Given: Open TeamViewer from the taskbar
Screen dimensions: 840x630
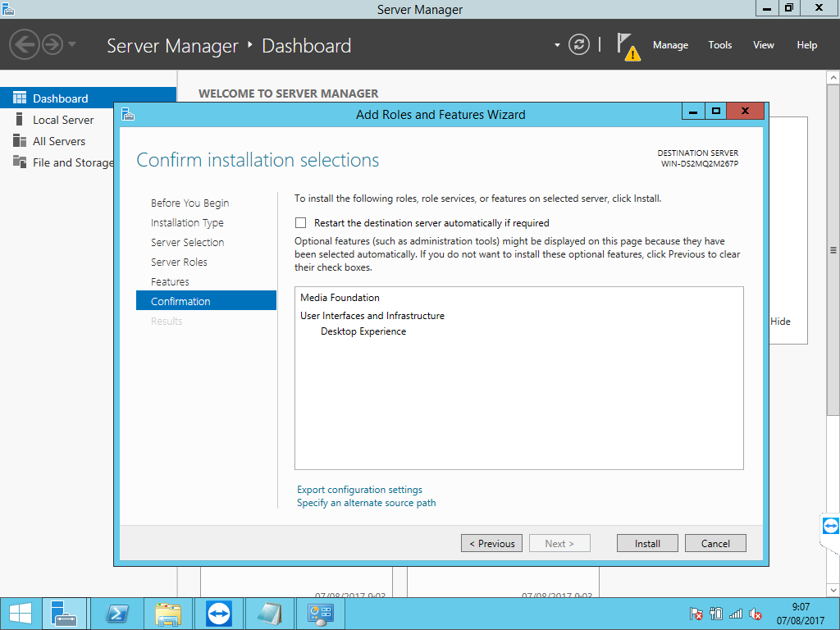Looking at the screenshot, I should [x=218, y=614].
